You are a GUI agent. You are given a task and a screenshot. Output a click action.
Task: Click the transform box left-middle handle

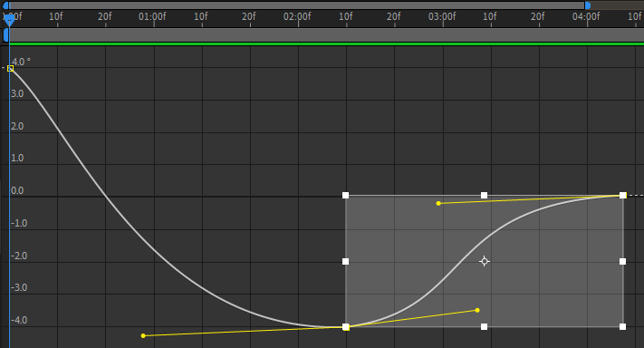pyautogui.click(x=345, y=261)
